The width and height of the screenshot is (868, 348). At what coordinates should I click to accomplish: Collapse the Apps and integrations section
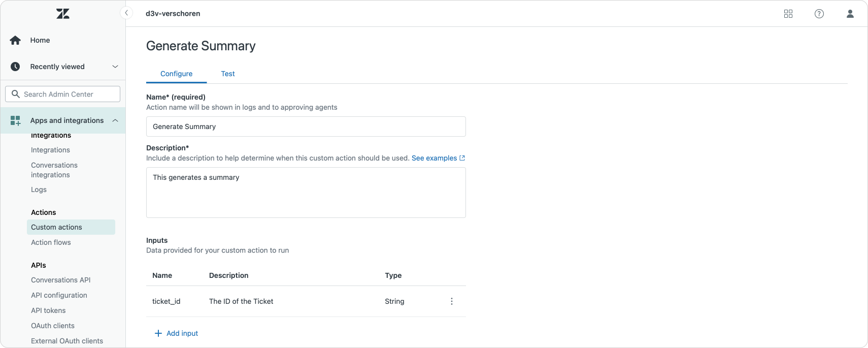pos(115,120)
